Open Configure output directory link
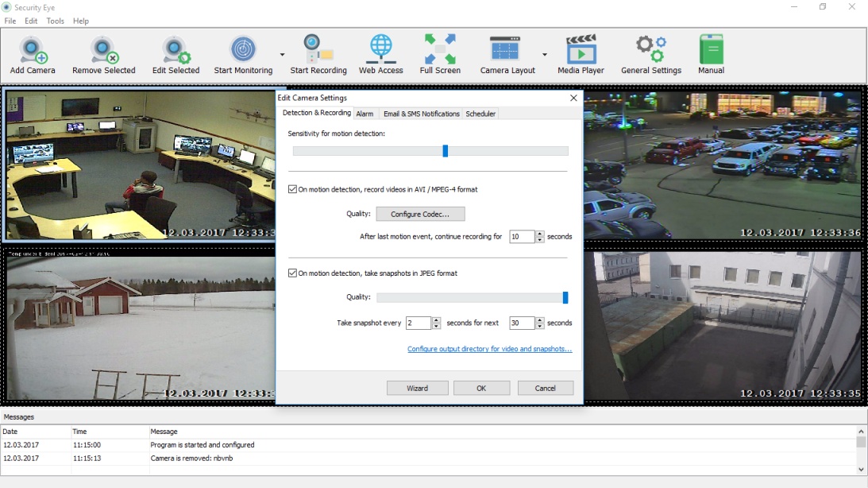Viewport: 868px width, 488px height. [x=489, y=349]
